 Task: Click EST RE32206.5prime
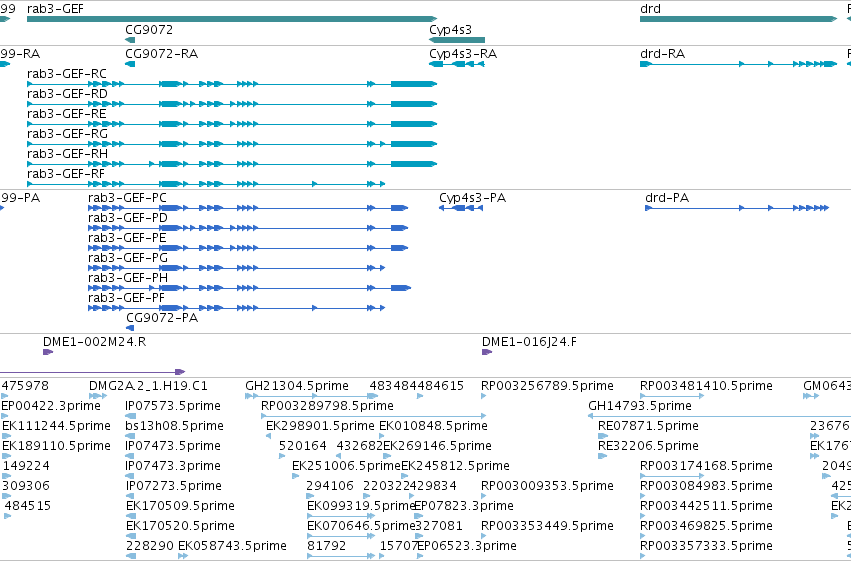pos(648,446)
